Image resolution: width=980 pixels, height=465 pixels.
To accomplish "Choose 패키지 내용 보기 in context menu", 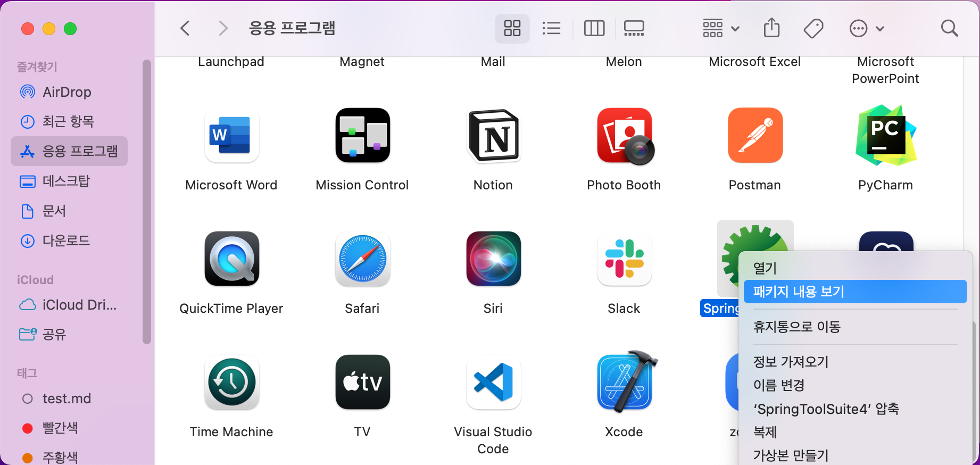I will click(855, 292).
